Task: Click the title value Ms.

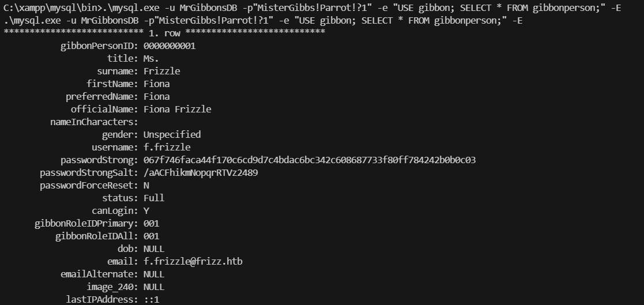Action: click(x=151, y=59)
